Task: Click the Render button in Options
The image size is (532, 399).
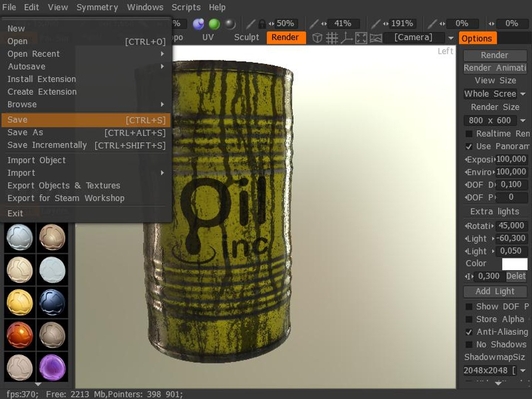Action: (495, 55)
